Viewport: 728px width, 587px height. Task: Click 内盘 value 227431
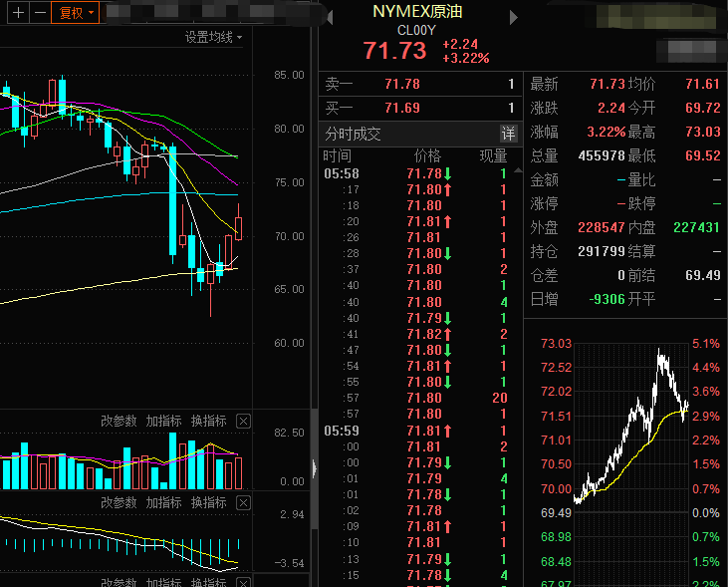click(x=696, y=228)
